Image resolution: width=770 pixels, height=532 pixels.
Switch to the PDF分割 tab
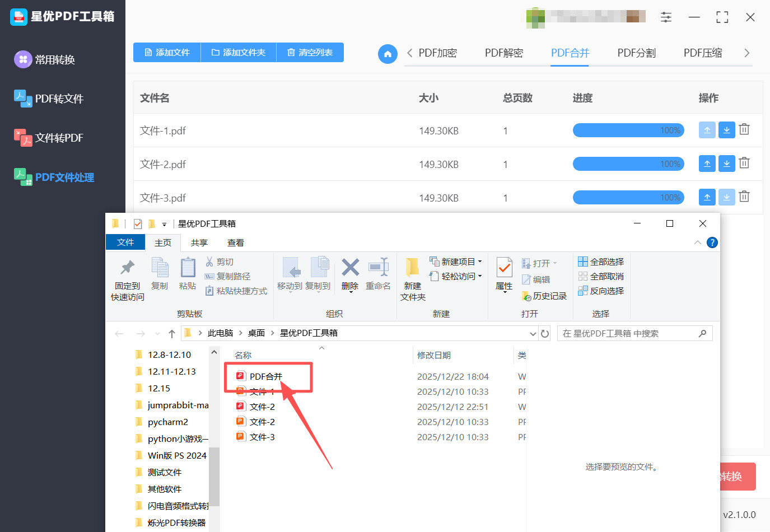[636, 52]
